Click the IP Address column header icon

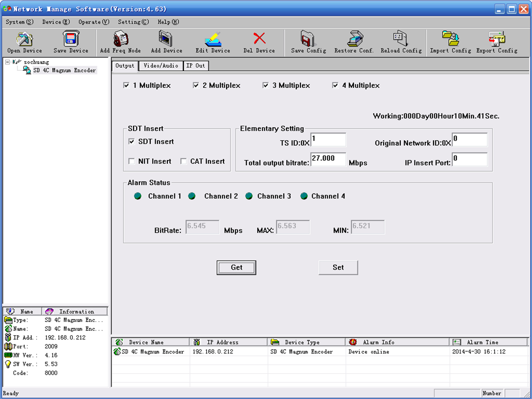(x=197, y=342)
